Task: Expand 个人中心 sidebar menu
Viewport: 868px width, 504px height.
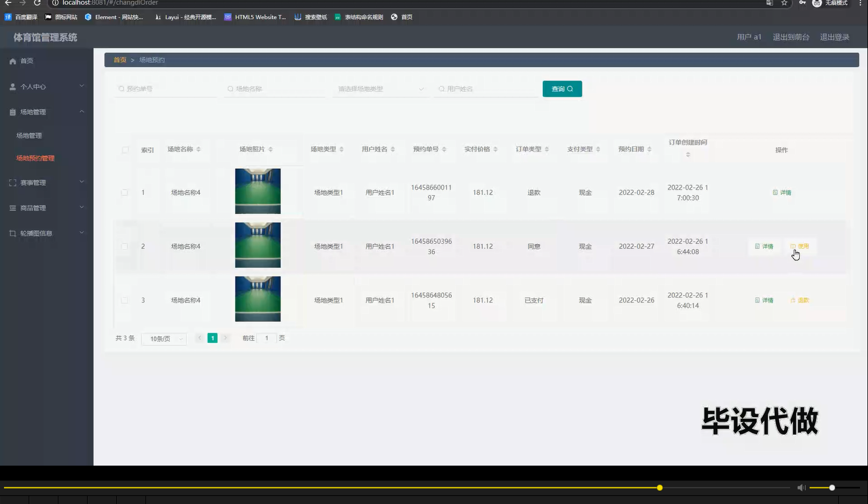Action: (x=46, y=86)
